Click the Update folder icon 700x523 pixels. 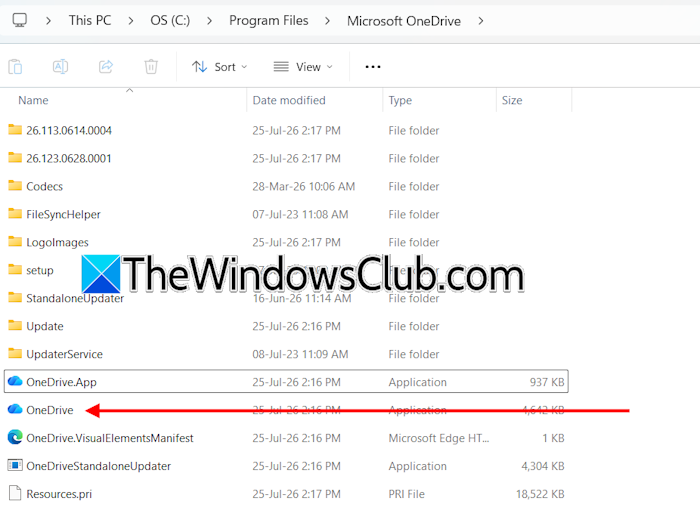pos(15,326)
